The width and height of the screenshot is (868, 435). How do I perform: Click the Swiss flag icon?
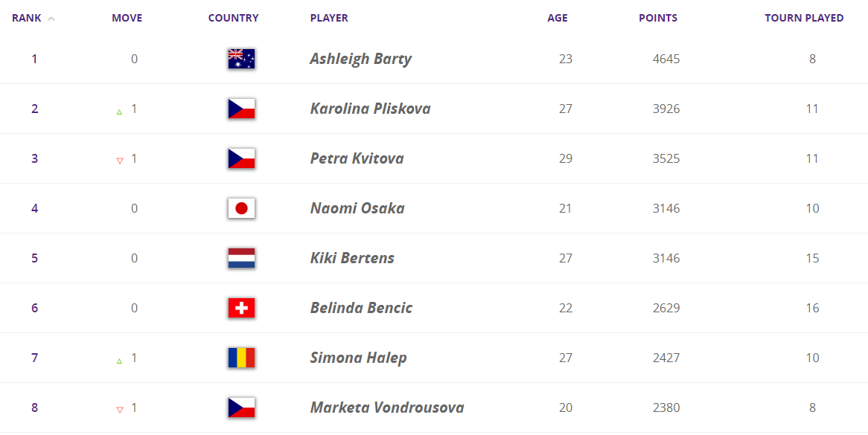(241, 308)
